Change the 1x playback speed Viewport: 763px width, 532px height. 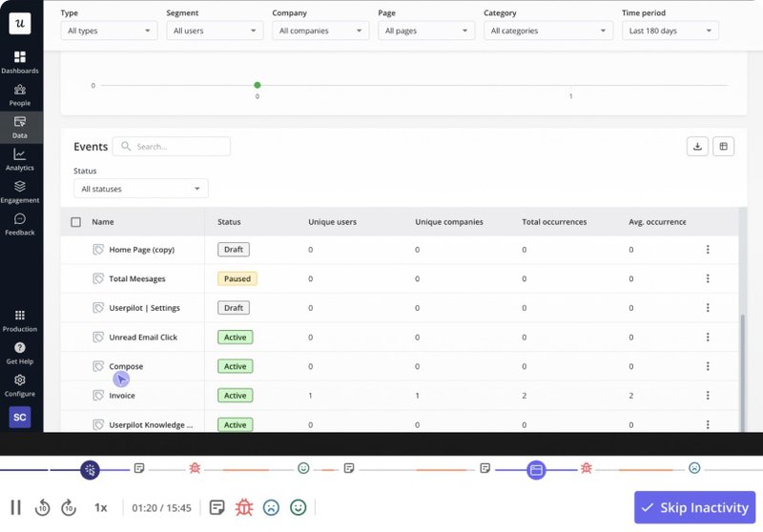point(100,507)
